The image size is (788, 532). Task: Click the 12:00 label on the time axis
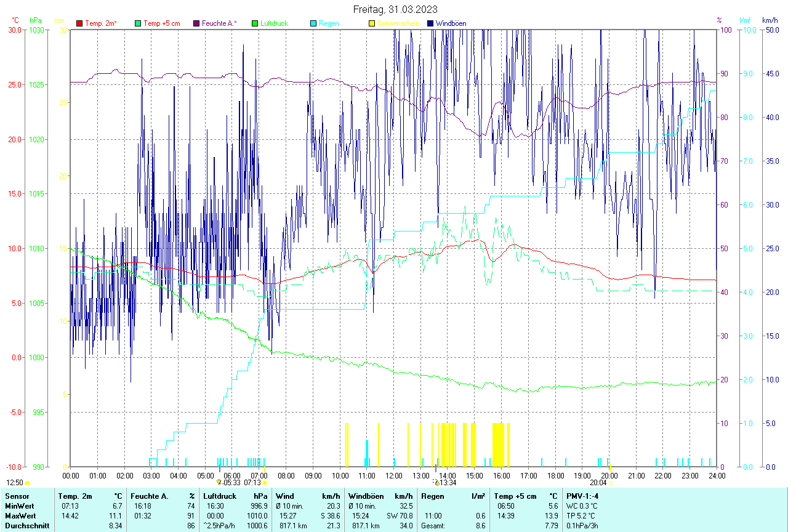pyautogui.click(x=393, y=476)
